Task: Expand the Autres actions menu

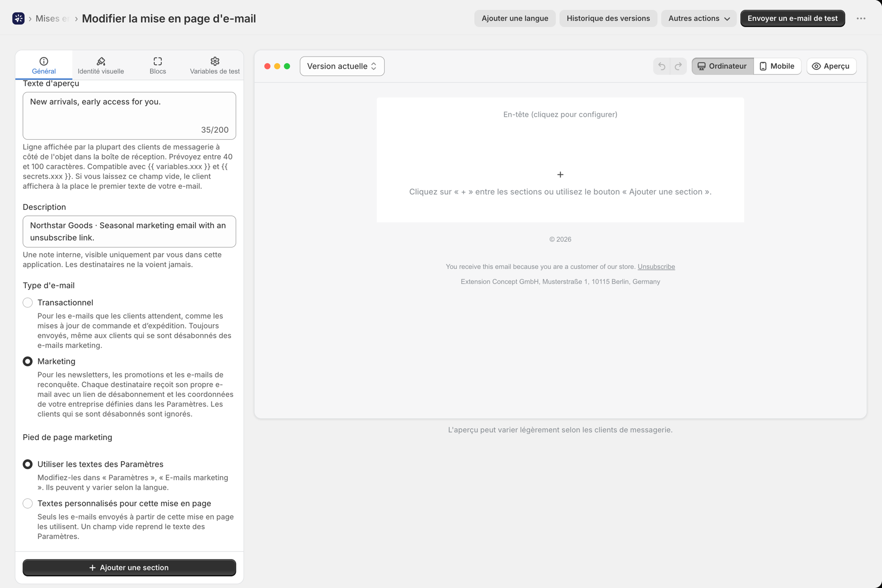Action: tap(699, 18)
